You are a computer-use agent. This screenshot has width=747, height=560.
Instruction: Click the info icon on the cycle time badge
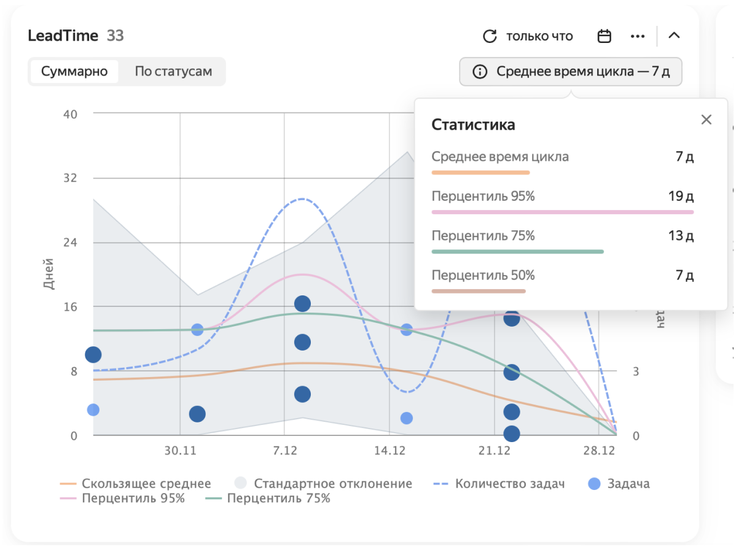479,71
